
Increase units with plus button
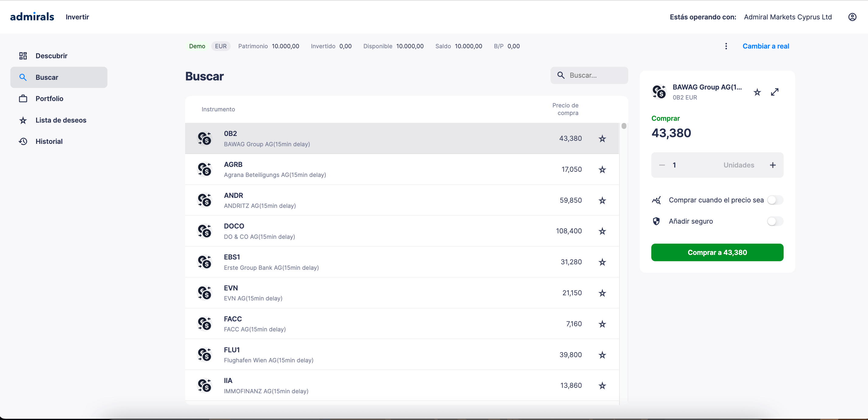773,165
